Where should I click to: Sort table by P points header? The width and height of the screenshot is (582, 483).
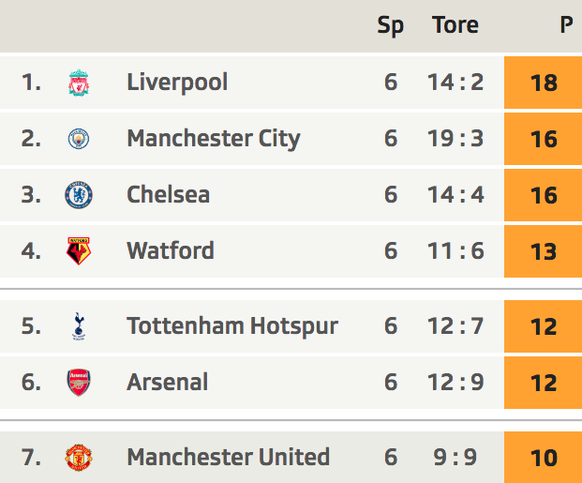[x=566, y=26]
